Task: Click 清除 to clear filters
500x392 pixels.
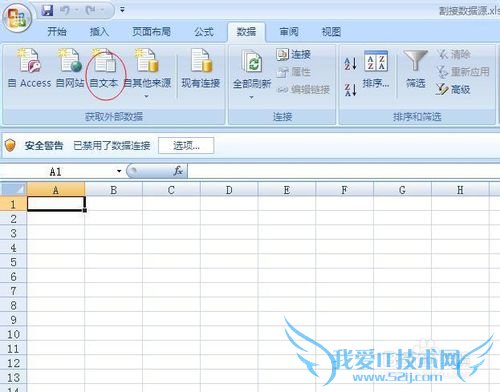Action: point(454,54)
